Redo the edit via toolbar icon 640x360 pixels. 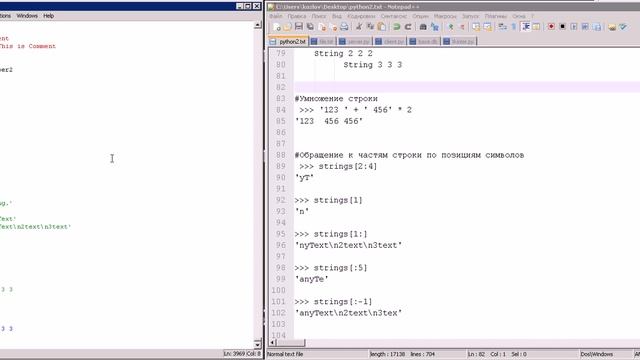[x=408, y=27]
